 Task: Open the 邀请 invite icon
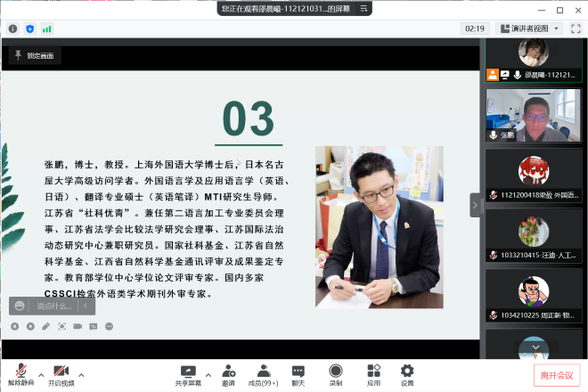pyautogui.click(x=228, y=372)
